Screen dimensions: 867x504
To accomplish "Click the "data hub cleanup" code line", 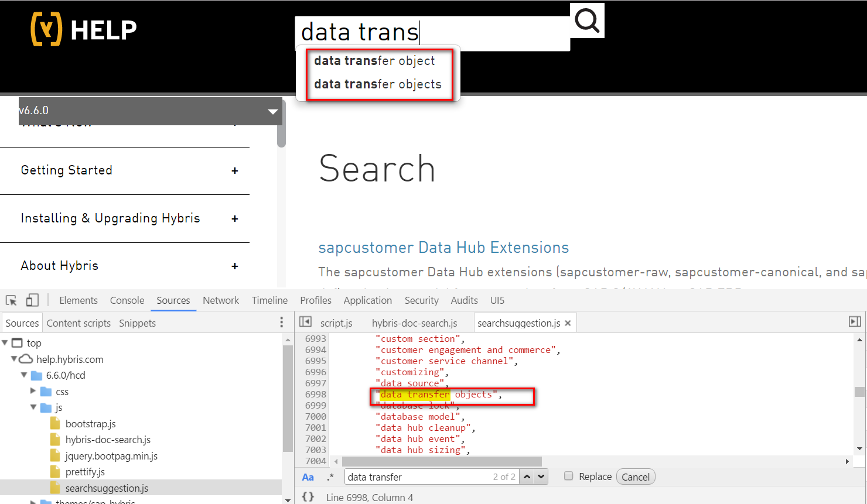I will point(425,428).
